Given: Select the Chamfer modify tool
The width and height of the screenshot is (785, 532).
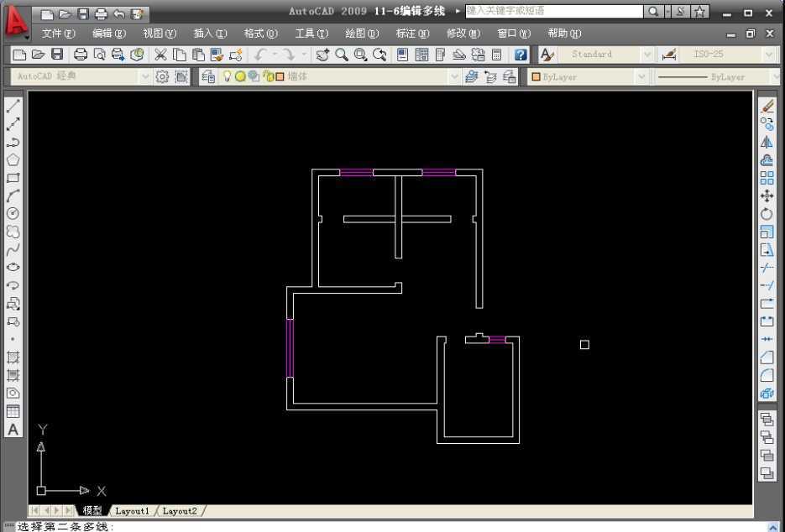Looking at the screenshot, I should [767, 357].
